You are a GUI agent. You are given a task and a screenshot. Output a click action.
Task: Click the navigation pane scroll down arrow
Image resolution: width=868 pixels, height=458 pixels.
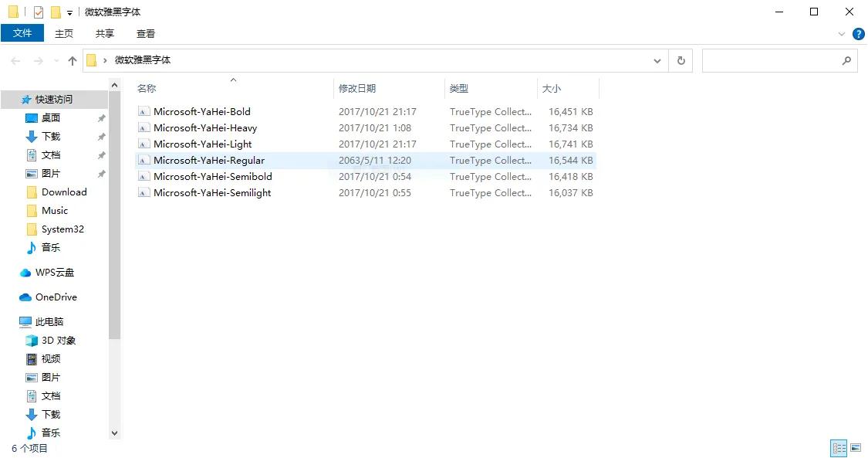pos(115,433)
